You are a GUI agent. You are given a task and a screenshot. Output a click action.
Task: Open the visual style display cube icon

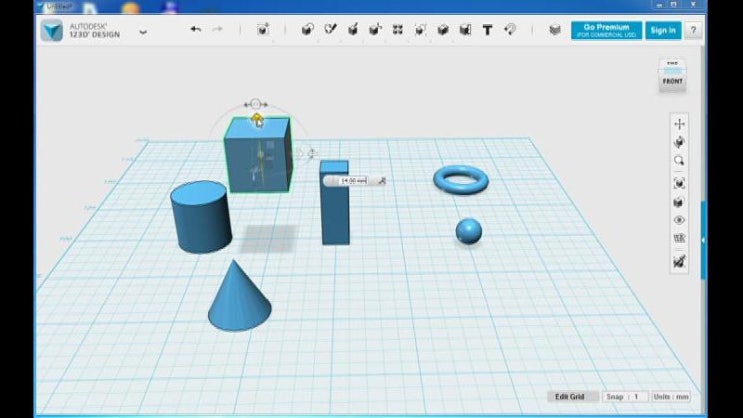point(679,202)
